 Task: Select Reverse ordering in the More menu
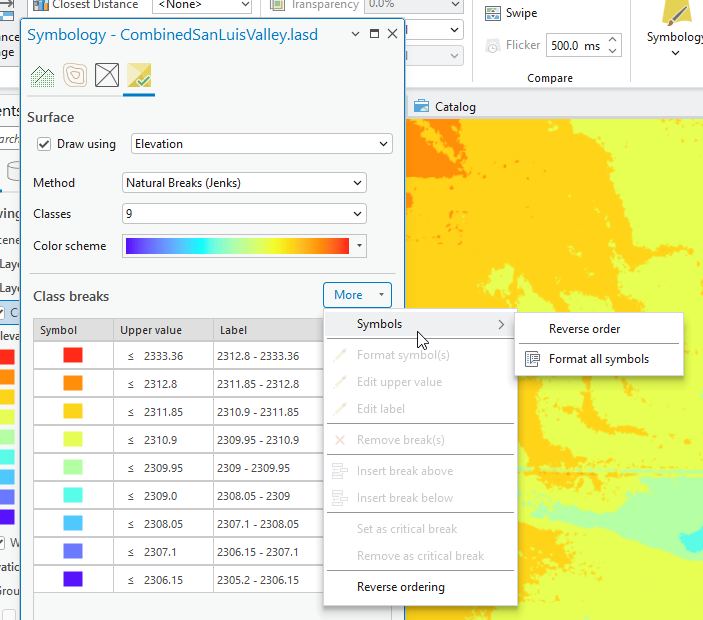(400, 587)
